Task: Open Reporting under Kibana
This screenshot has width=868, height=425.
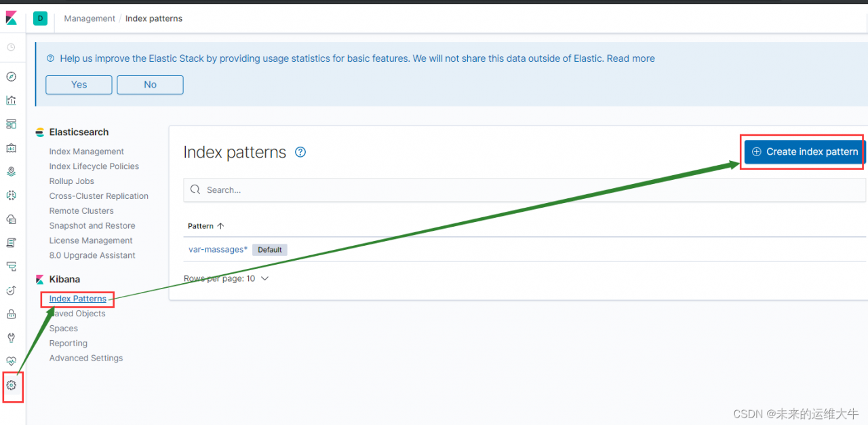Action: pos(68,344)
